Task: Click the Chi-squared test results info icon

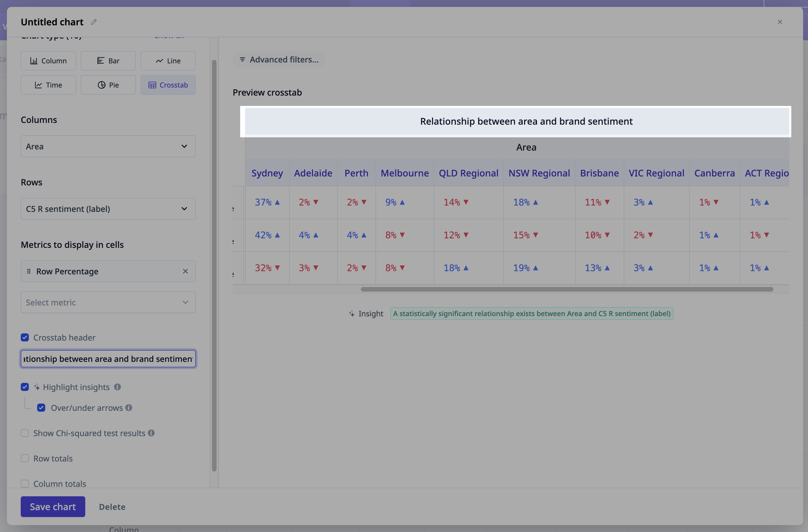Action: coord(151,433)
